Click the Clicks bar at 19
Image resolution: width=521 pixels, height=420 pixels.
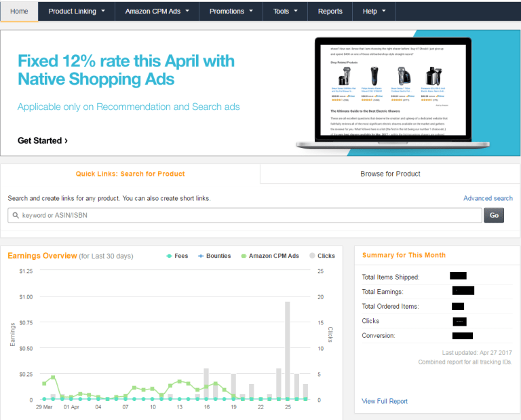(233, 386)
